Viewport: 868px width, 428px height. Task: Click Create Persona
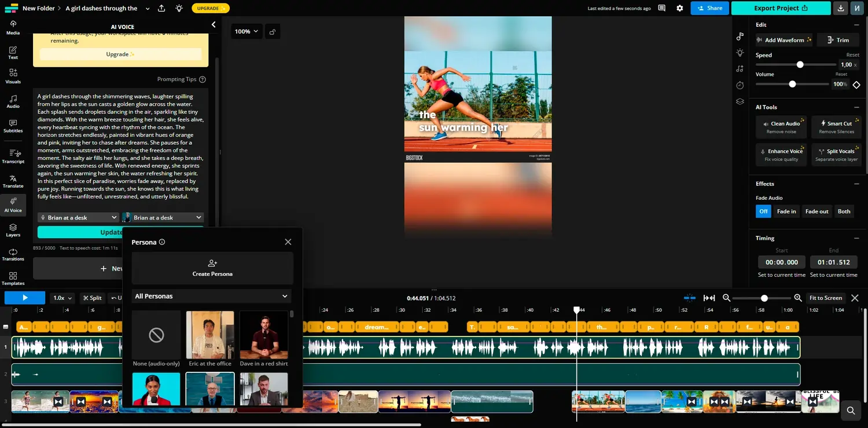(212, 268)
